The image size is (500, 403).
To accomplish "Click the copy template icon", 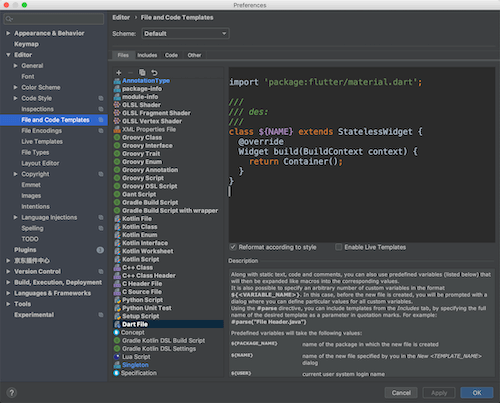I will point(142,72).
